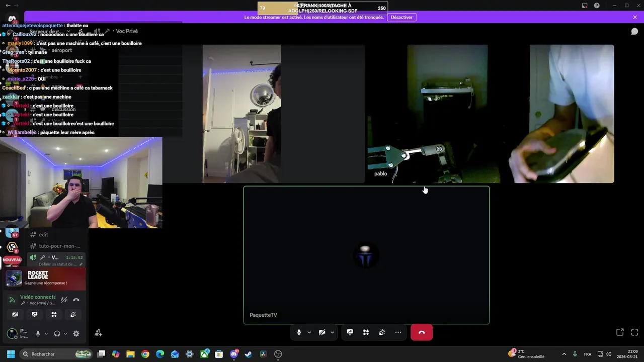Open Google Chrome from the taskbar

click(x=145, y=354)
